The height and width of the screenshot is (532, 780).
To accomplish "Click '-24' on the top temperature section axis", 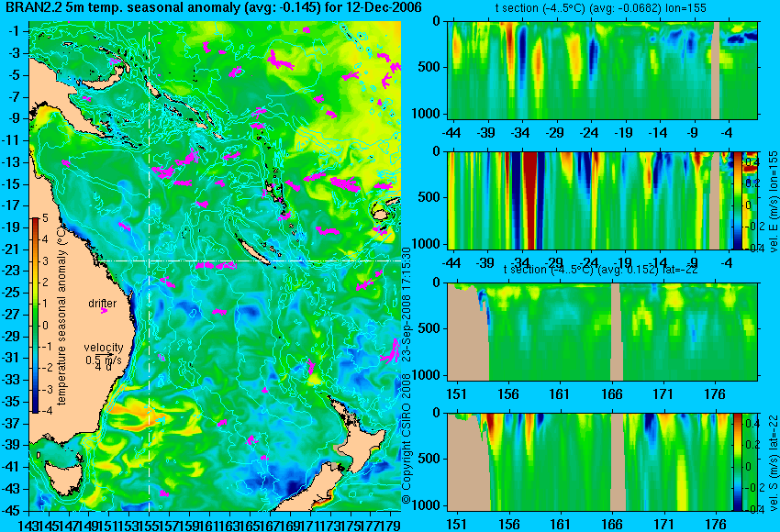I will tap(589, 133).
